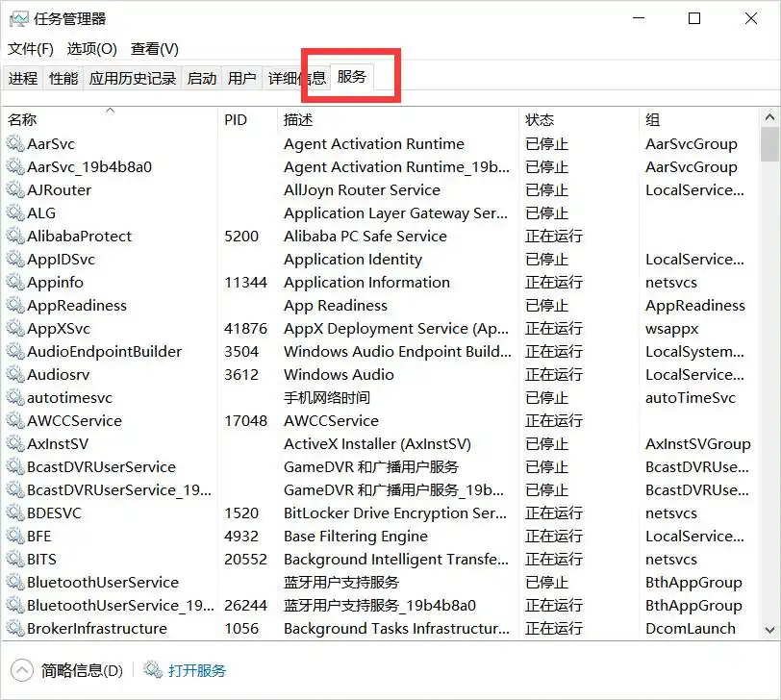Click the gear icon beside AarSvc
The image size is (781, 700).
(15, 144)
